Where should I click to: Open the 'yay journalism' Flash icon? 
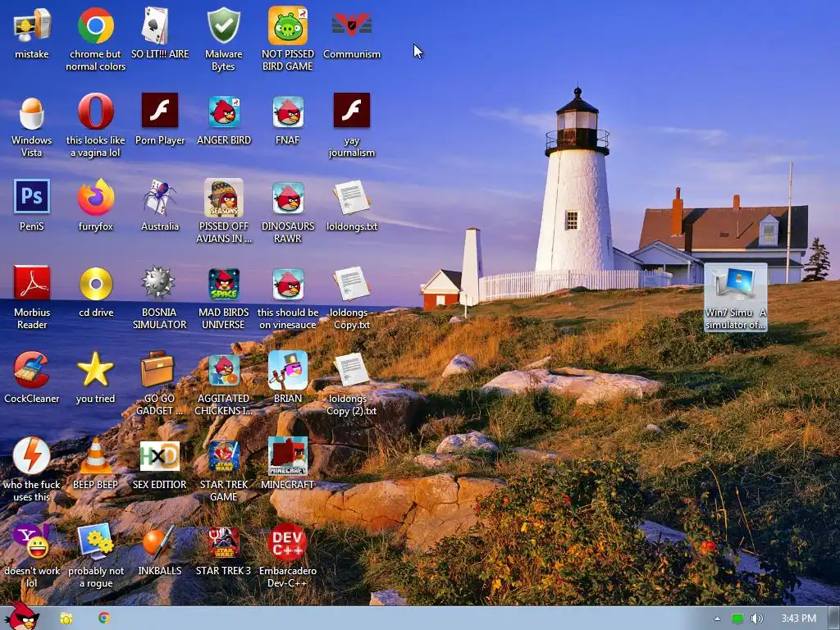point(351,111)
